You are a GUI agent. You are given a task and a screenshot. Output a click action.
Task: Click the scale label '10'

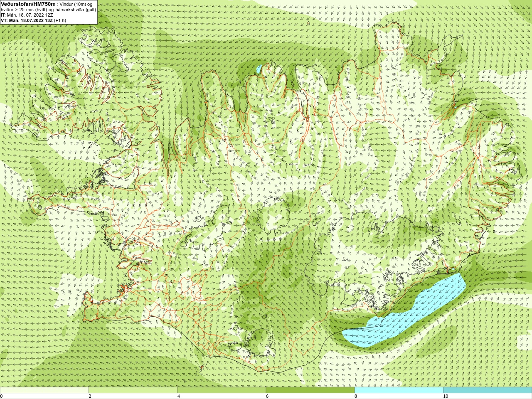[x=445, y=396]
